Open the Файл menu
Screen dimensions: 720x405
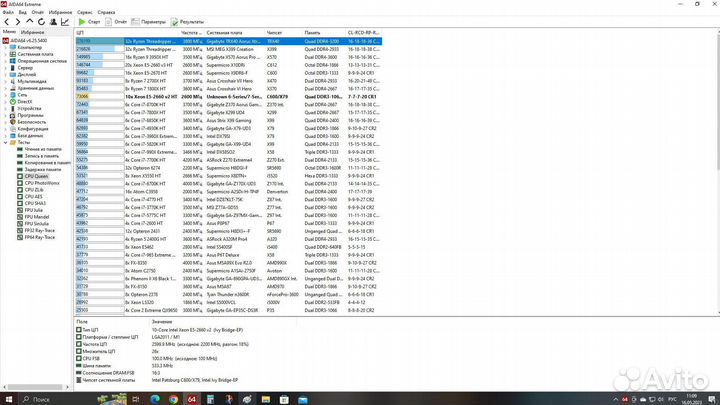8,12
